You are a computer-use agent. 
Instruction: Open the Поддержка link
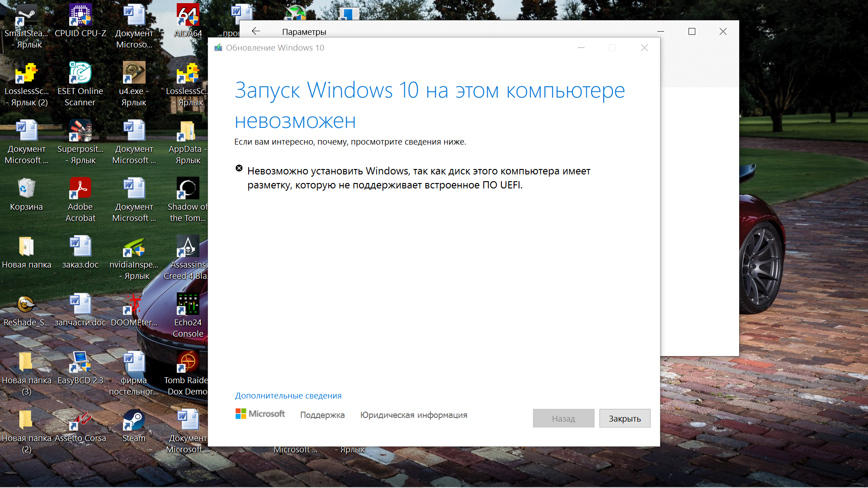[322, 415]
